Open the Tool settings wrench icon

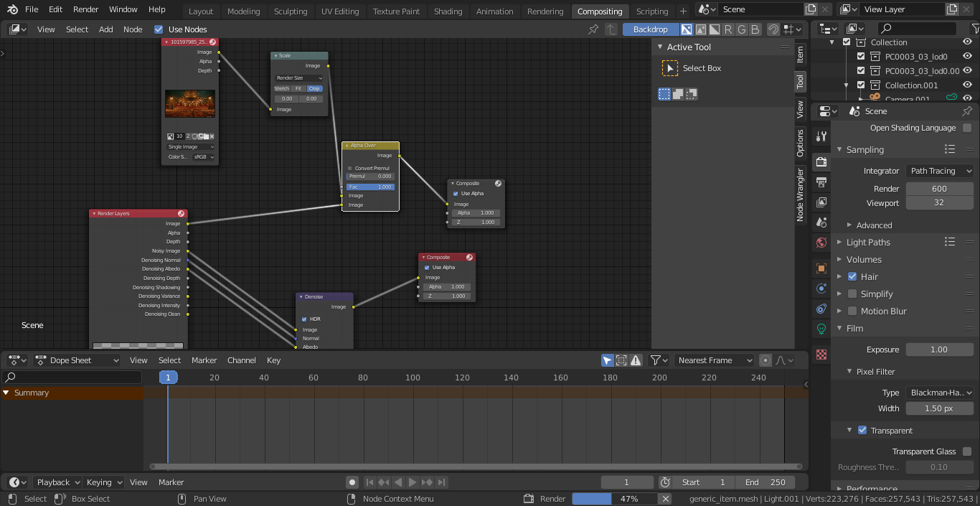[821, 136]
